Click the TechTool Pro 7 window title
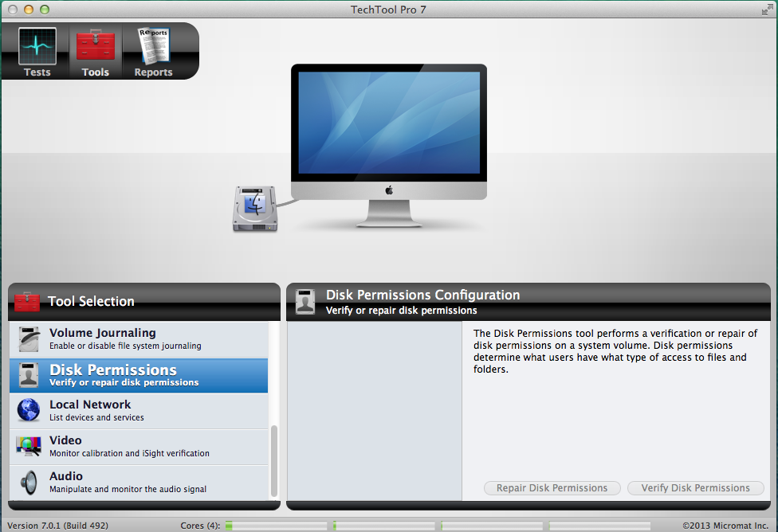The width and height of the screenshot is (778, 532). pos(388,10)
